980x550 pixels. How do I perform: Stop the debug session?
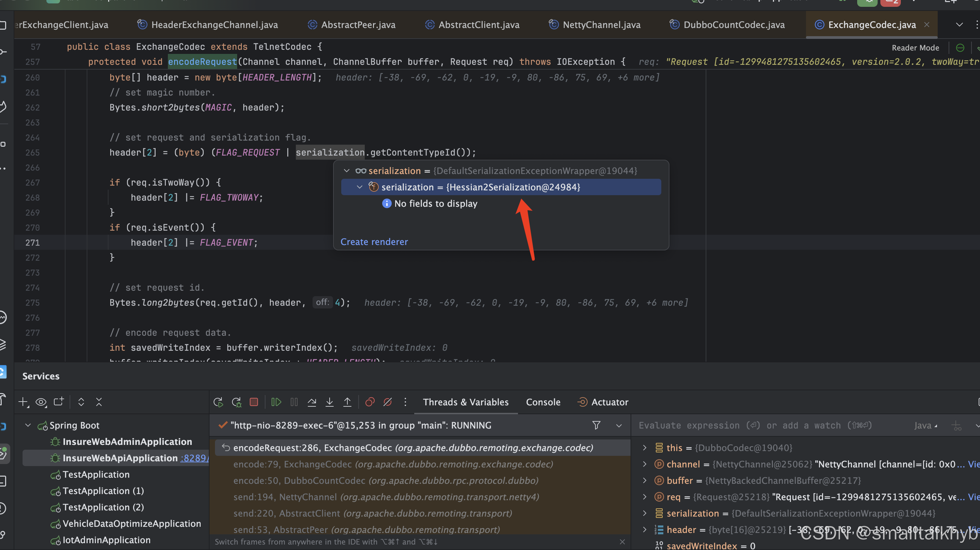click(x=254, y=402)
